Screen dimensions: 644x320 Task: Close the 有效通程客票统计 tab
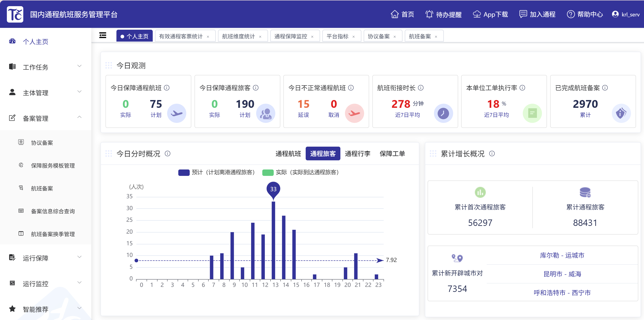tap(208, 37)
